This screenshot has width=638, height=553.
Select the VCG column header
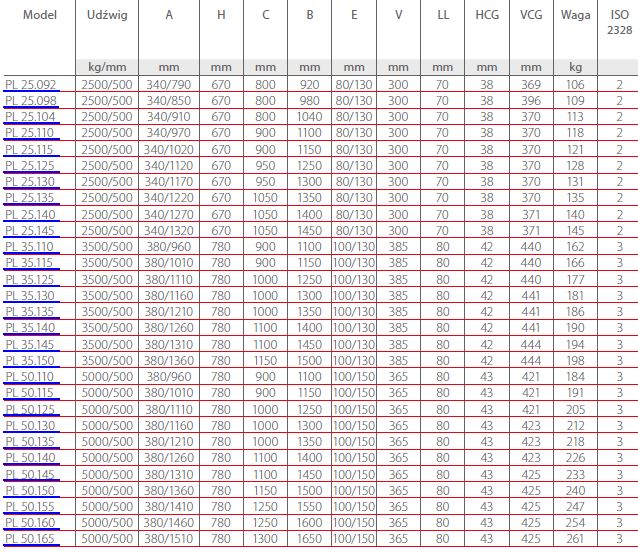(531, 15)
